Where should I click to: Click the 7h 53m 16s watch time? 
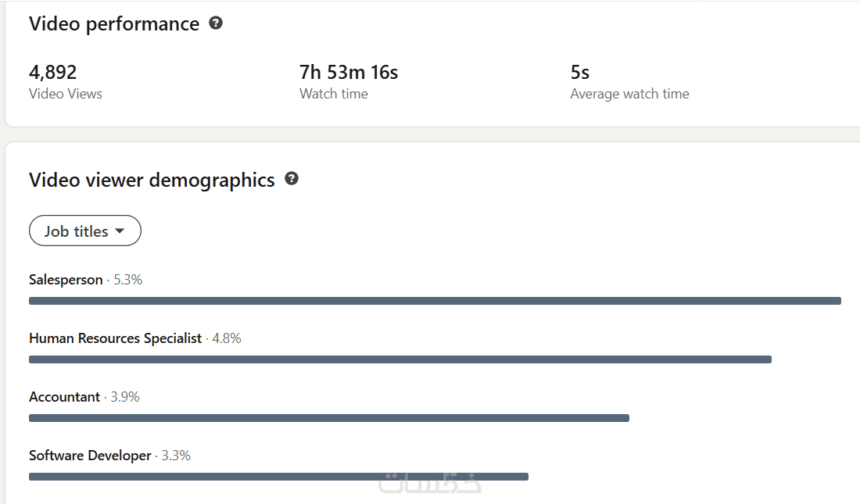coord(349,73)
